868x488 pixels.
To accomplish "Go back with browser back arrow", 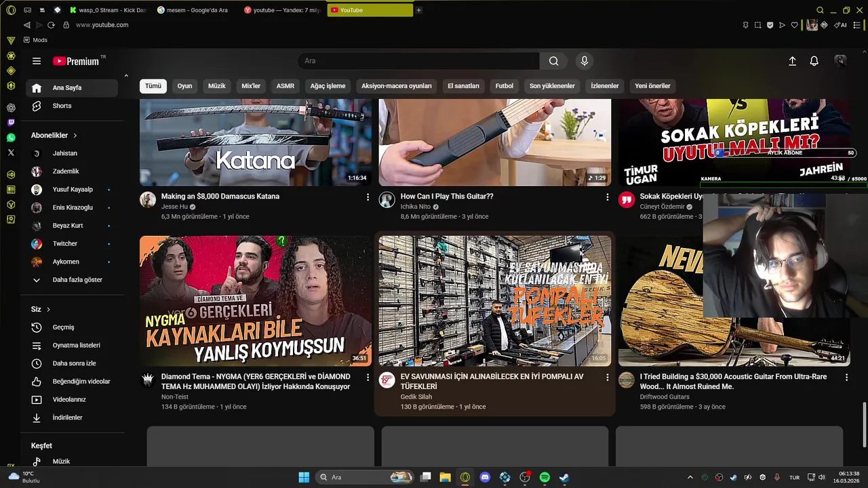I will click(x=26, y=25).
